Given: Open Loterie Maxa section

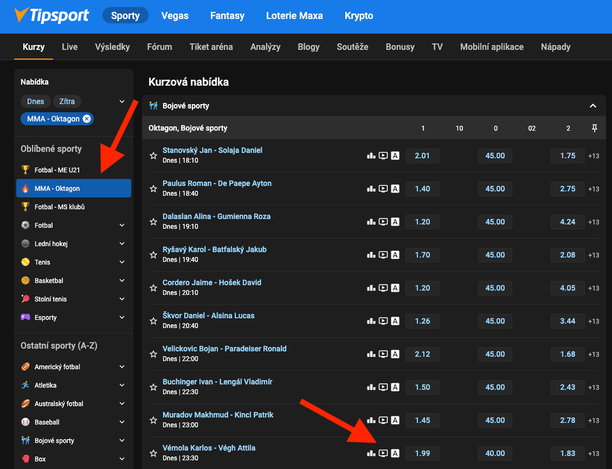Looking at the screenshot, I should 294,16.
